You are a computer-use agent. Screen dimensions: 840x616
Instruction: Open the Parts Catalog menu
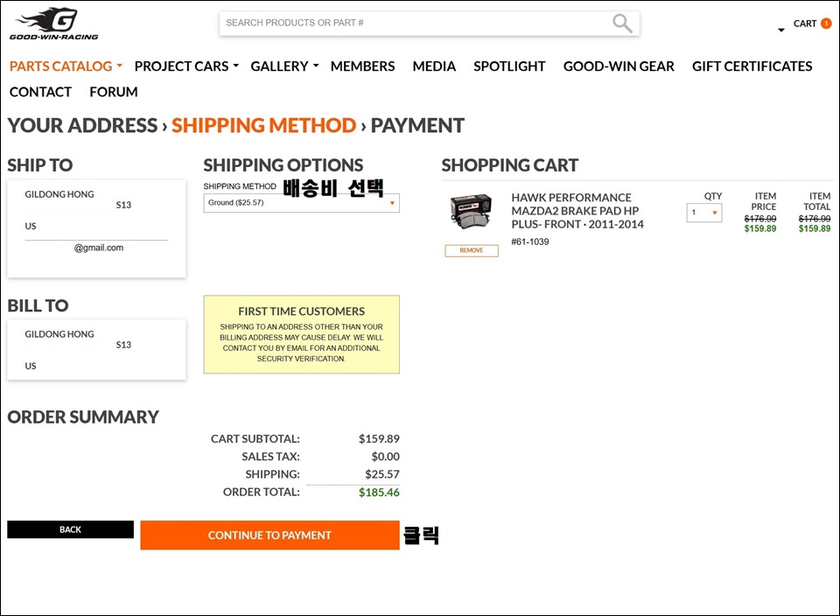point(66,66)
